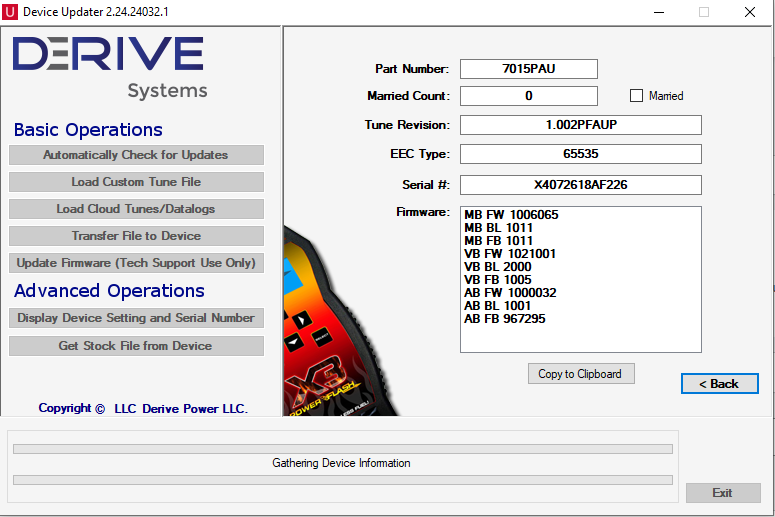Click the Advanced Operations heading
The image size is (775, 517).
[x=109, y=291]
